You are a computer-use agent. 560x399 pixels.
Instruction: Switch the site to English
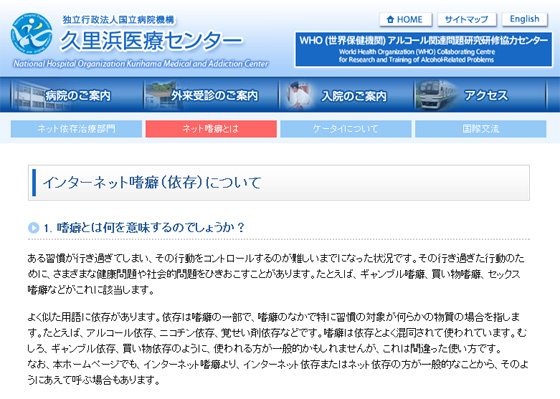[x=524, y=19]
